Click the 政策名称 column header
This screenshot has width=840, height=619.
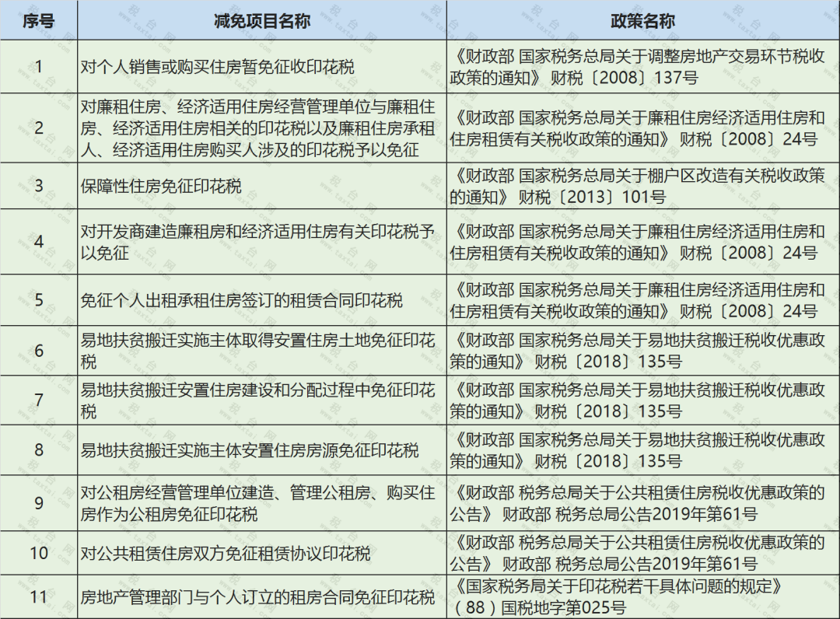[x=643, y=20]
